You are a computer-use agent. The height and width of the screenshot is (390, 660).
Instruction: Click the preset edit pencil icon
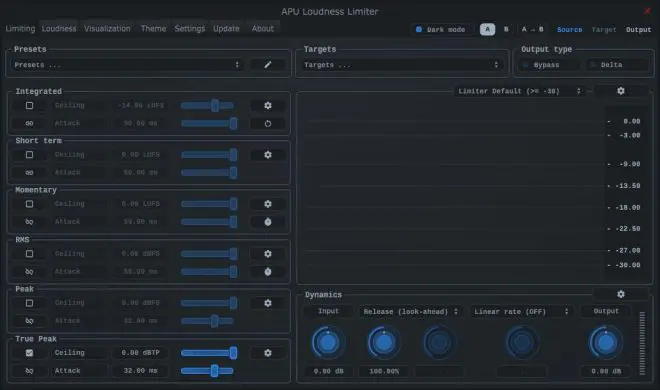[x=268, y=65]
